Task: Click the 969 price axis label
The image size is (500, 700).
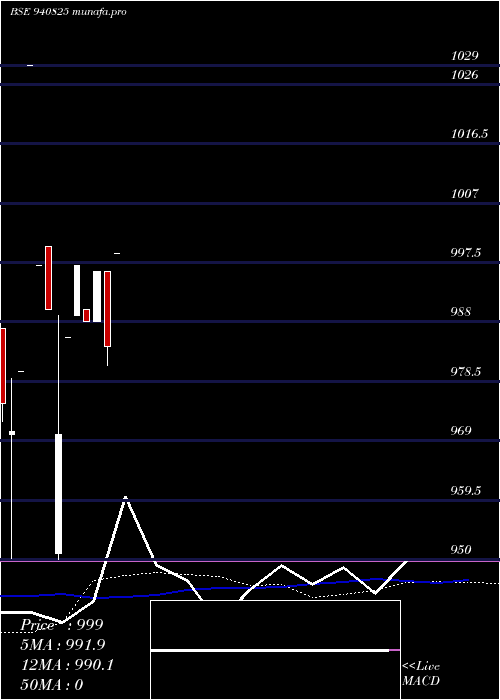Action: [x=461, y=430]
